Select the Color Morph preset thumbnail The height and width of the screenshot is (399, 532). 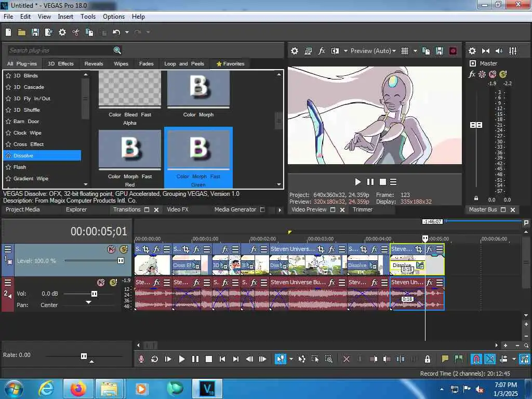pos(198,90)
